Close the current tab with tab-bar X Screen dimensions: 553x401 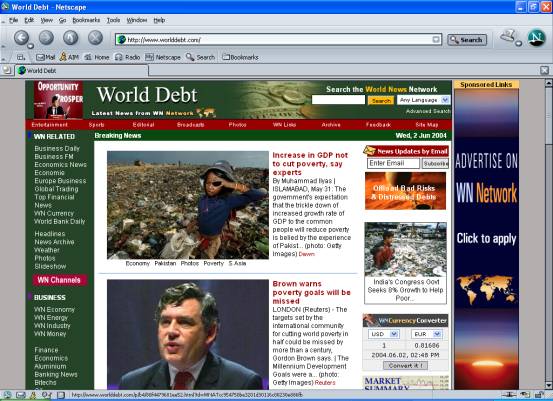point(545,70)
